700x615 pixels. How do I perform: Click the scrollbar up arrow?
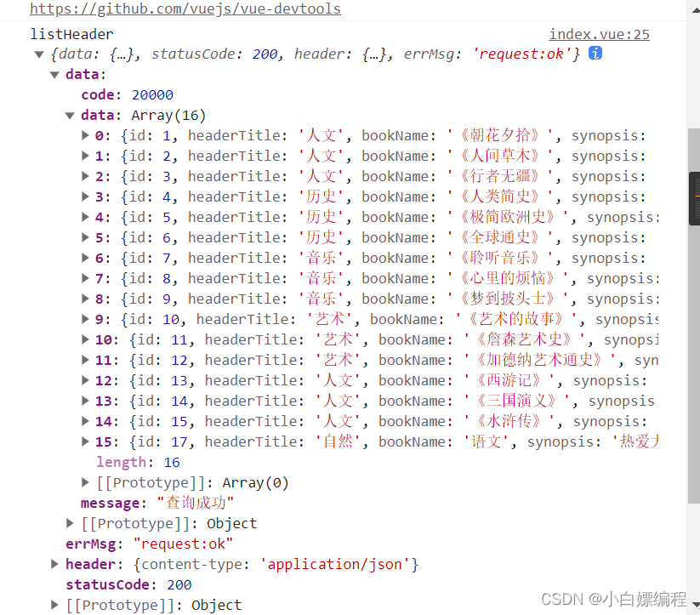(x=695, y=10)
